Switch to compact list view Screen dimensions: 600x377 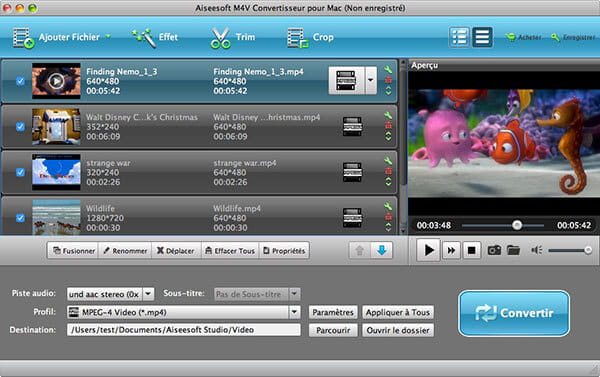point(482,37)
